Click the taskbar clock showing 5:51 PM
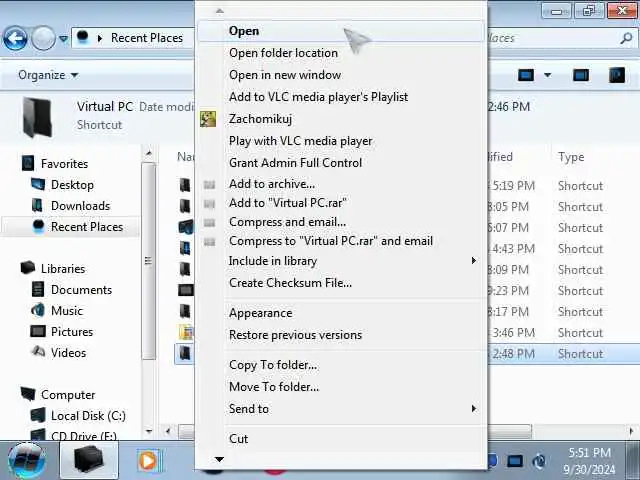The width and height of the screenshot is (640, 480). [x=589, y=452]
